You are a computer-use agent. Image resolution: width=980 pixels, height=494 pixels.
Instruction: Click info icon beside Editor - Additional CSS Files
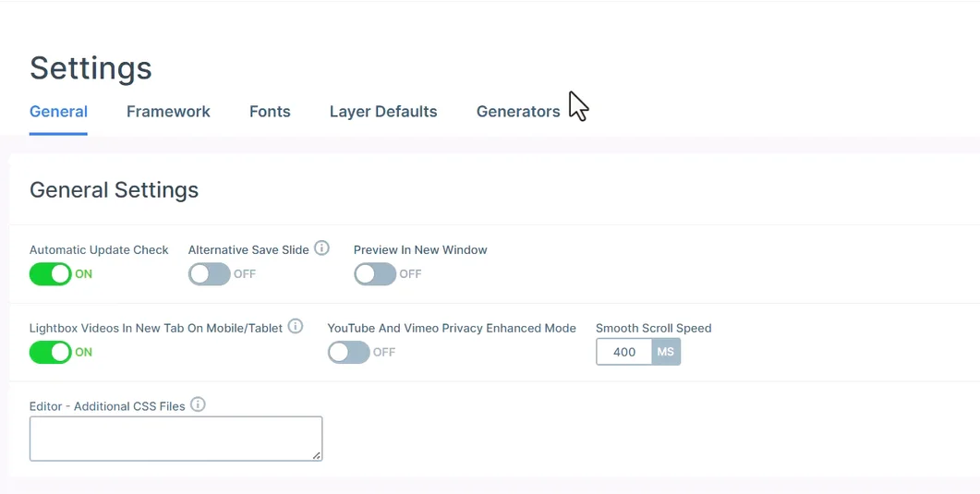(198, 404)
